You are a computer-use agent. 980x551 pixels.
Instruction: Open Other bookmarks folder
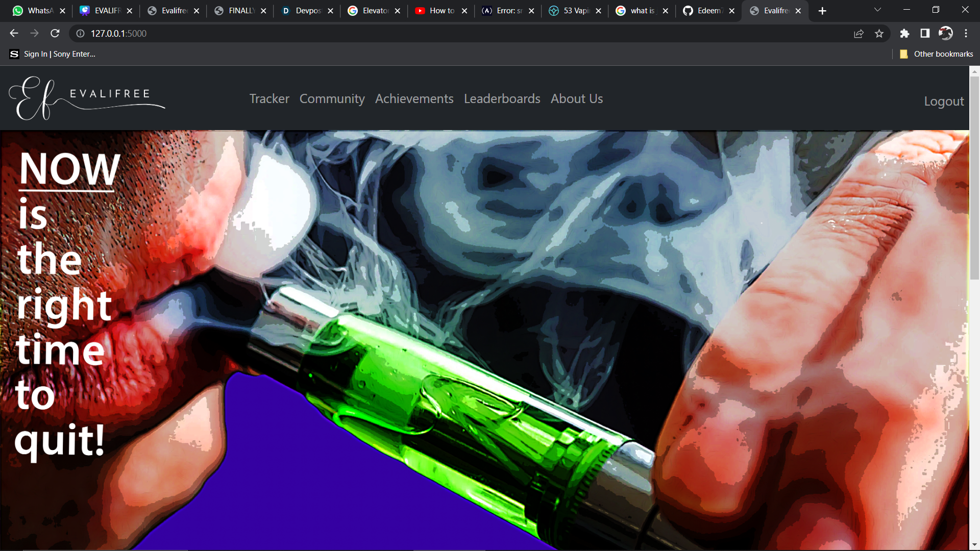point(937,54)
